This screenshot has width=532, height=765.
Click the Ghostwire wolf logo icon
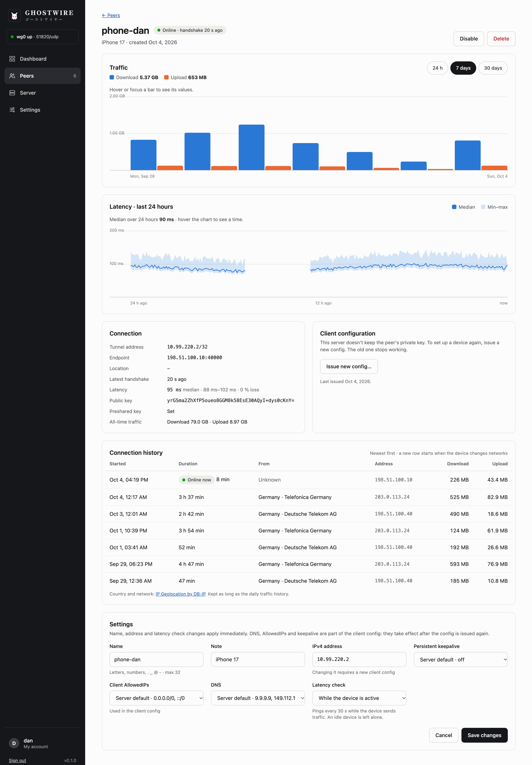point(14,15)
